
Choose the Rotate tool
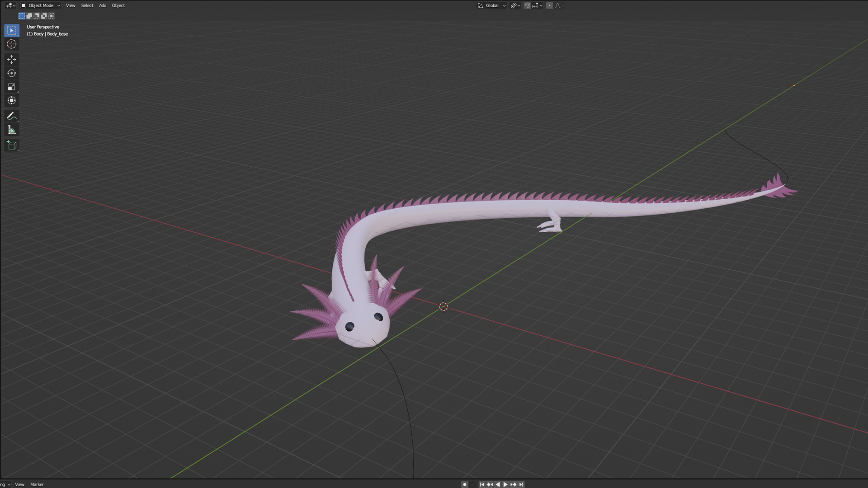point(12,73)
